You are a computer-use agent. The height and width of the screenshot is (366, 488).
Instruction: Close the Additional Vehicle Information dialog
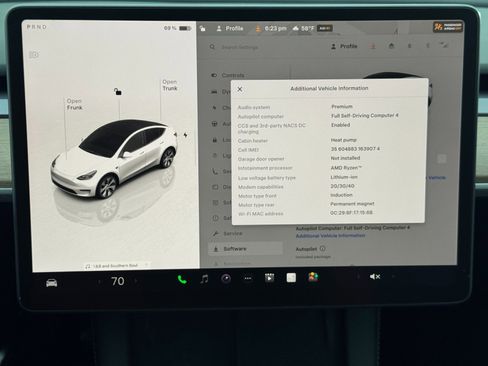240,89
